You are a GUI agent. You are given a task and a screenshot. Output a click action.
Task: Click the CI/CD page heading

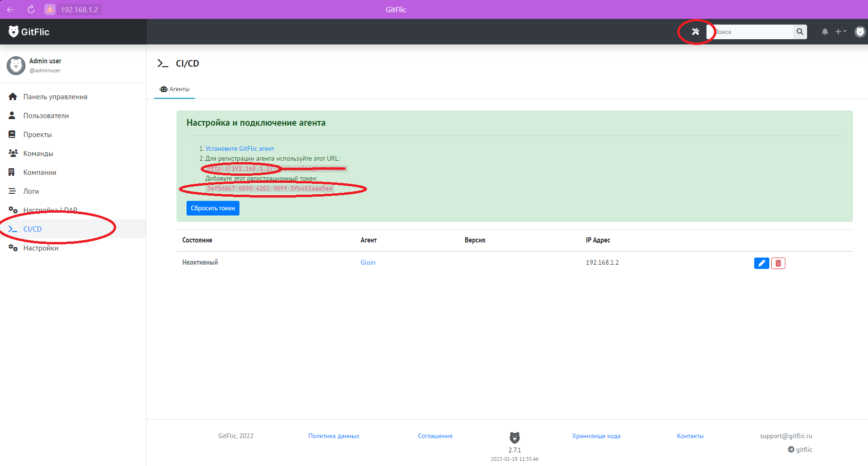187,63
